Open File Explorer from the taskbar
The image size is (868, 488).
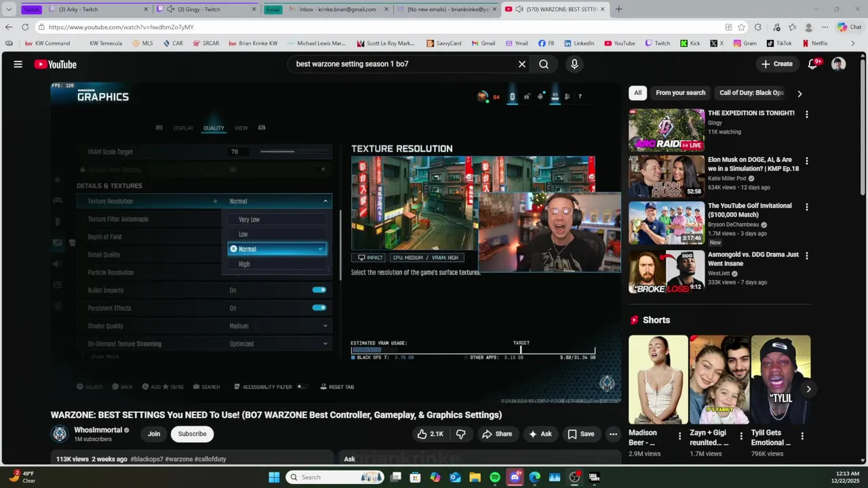[475, 477]
